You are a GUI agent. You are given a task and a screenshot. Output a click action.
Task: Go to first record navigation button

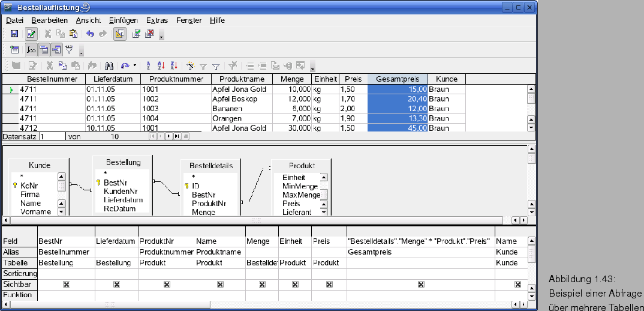coord(152,136)
